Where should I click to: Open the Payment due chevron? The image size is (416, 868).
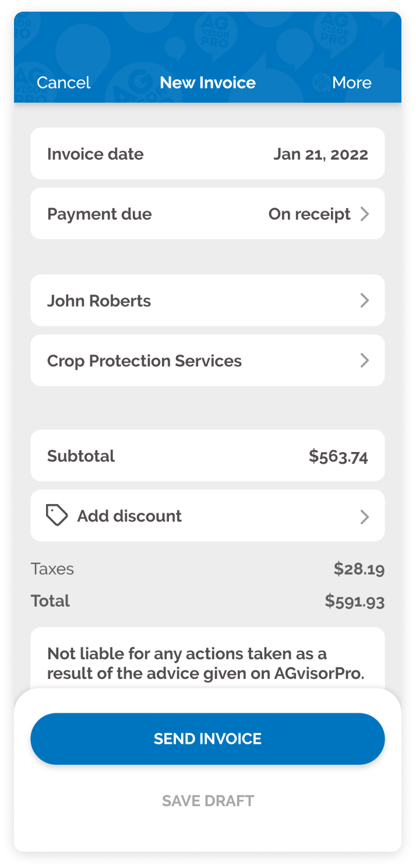[365, 214]
